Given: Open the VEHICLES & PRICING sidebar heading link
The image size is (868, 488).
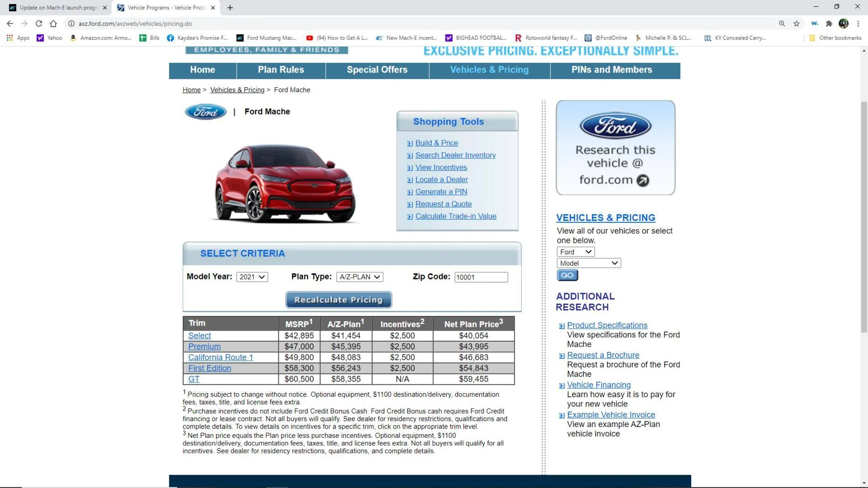Looking at the screenshot, I should (x=605, y=218).
